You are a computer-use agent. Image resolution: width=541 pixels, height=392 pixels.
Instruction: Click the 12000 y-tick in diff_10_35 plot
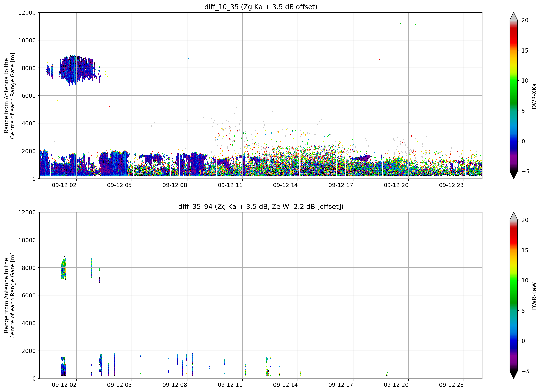point(27,13)
